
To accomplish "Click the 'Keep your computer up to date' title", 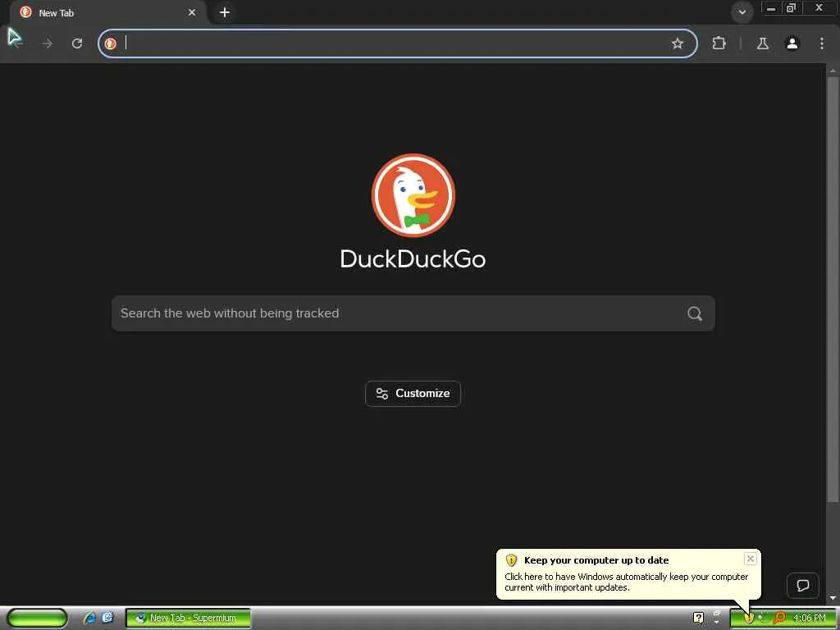I will click(x=596, y=560).
